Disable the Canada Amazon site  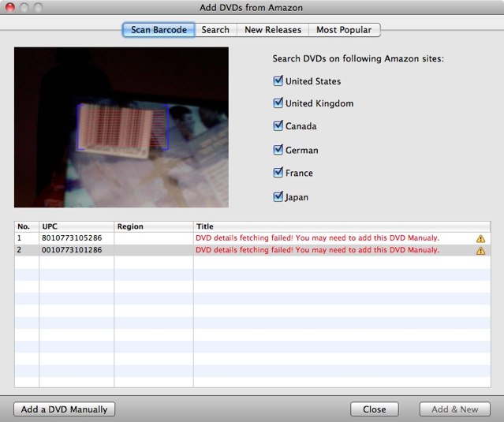[x=278, y=125]
